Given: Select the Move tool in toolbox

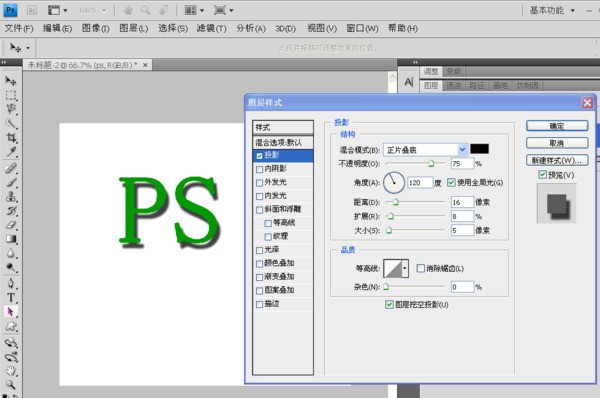Looking at the screenshot, I should click(10, 80).
